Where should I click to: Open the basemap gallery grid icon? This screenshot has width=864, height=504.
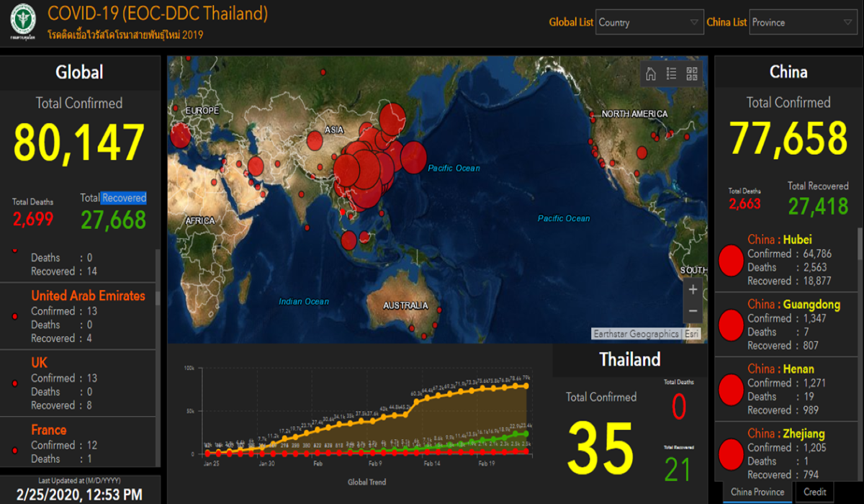(x=692, y=73)
